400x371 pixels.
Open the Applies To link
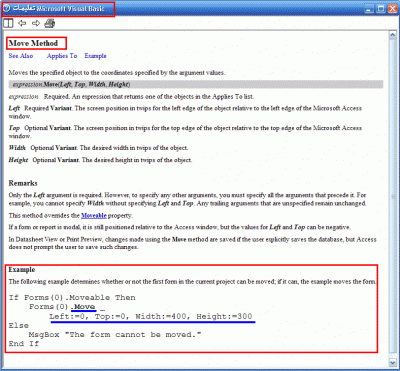62,56
